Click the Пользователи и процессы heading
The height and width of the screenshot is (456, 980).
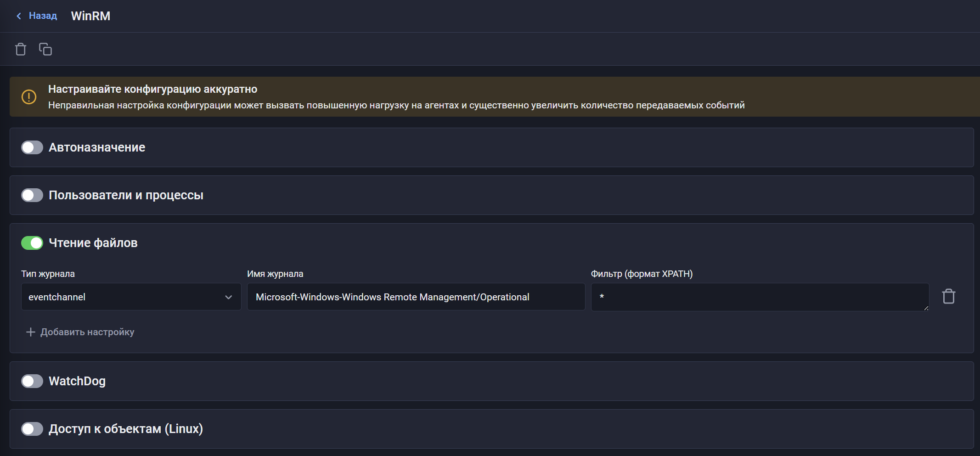tap(126, 195)
